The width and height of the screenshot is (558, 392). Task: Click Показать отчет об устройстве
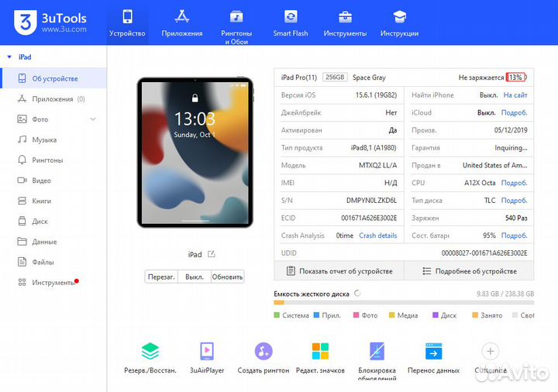point(339,271)
